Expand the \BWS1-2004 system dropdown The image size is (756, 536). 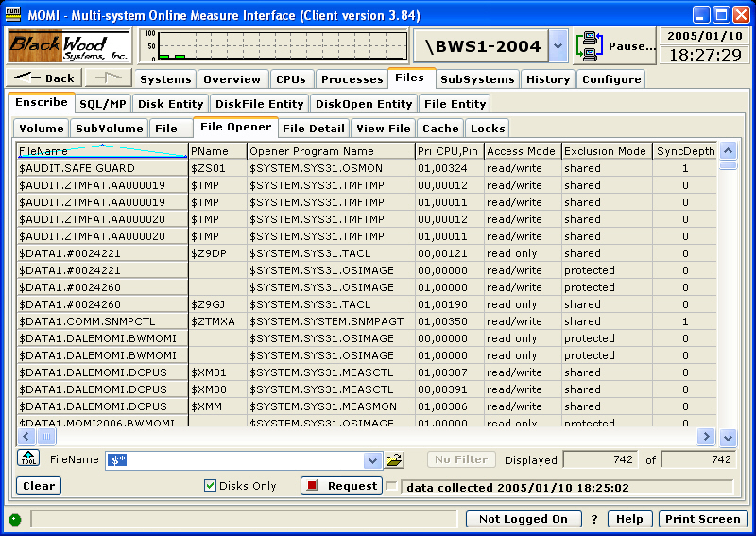pos(558,45)
